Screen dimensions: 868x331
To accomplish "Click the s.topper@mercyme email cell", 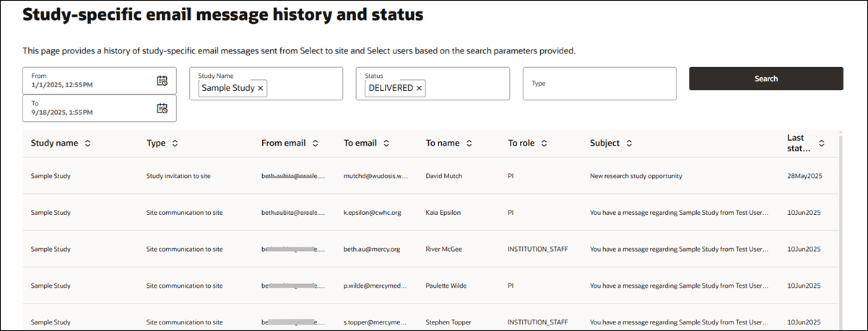I will pos(376,322).
